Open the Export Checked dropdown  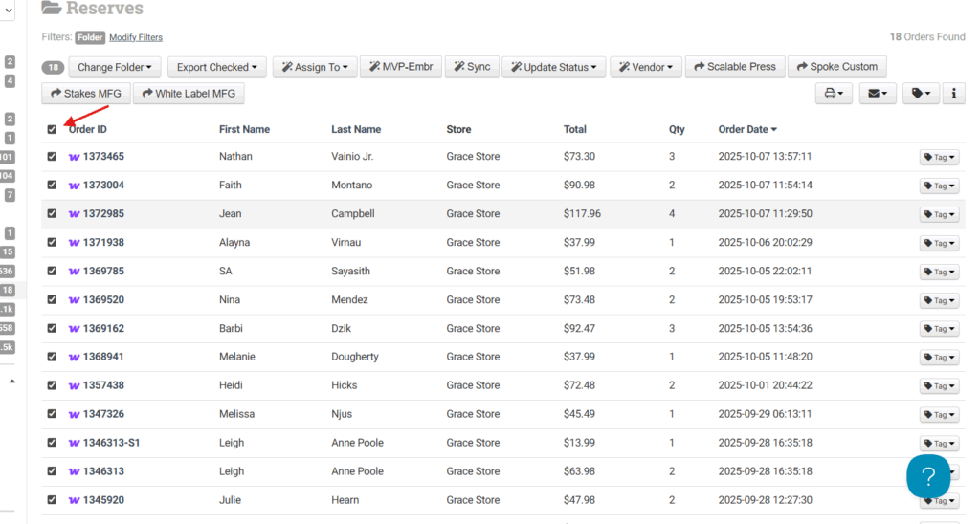pyautogui.click(x=217, y=67)
